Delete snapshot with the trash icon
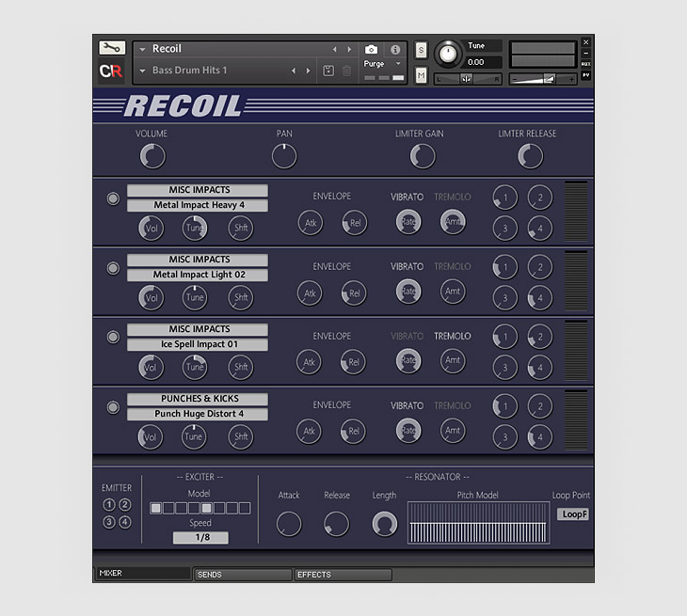687x616 pixels. pyautogui.click(x=346, y=71)
